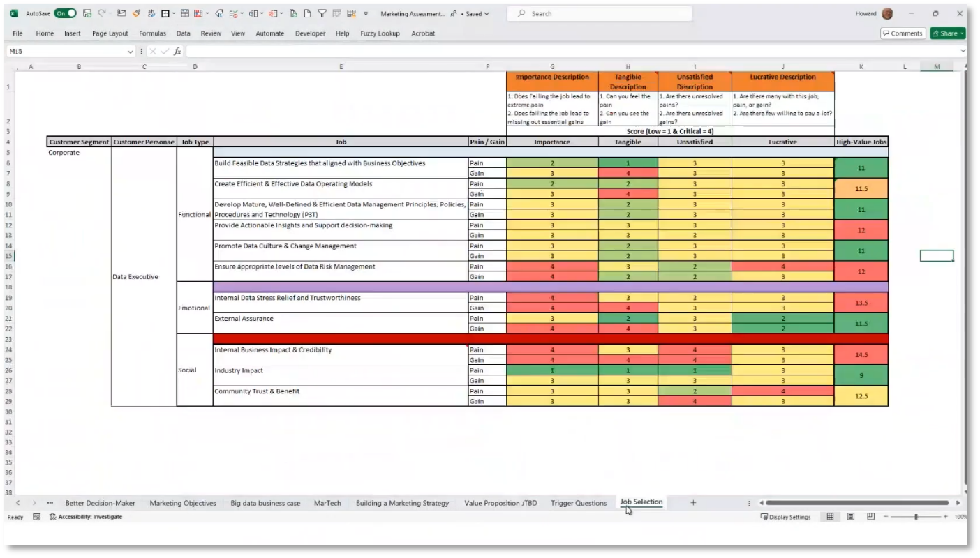Image resolution: width=980 pixels, height=558 pixels.
Task: Click the sheet tabs ellipsis
Action: pos(50,503)
